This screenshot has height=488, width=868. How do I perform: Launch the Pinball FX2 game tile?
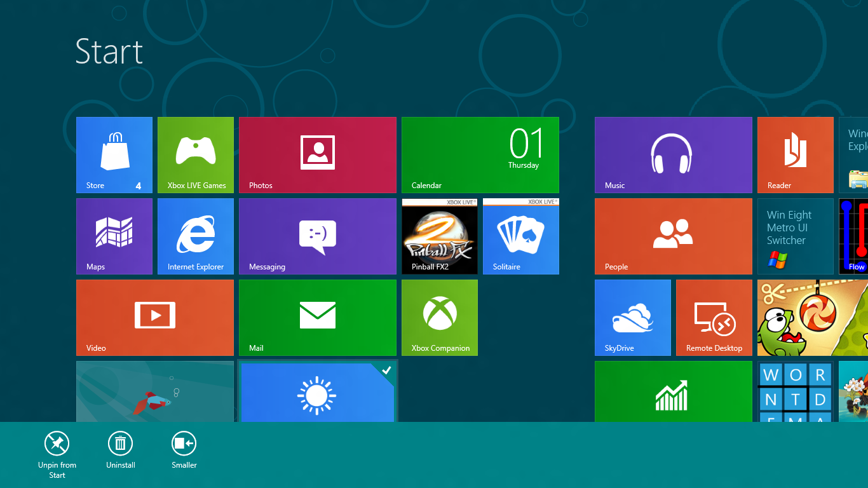pos(440,236)
